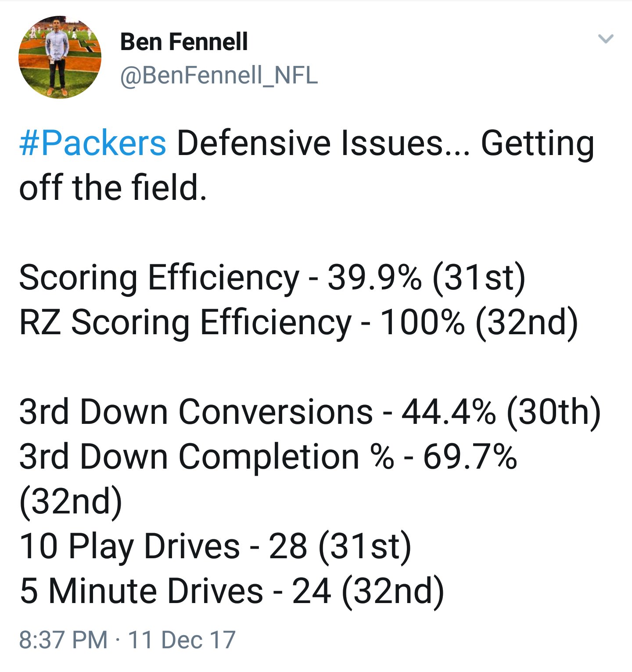Click the 11 Dec 17 date

[x=182, y=640]
